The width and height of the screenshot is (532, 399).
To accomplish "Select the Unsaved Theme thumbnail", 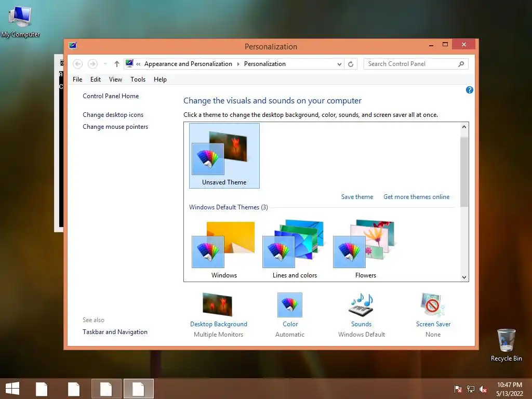I will tap(224, 156).
